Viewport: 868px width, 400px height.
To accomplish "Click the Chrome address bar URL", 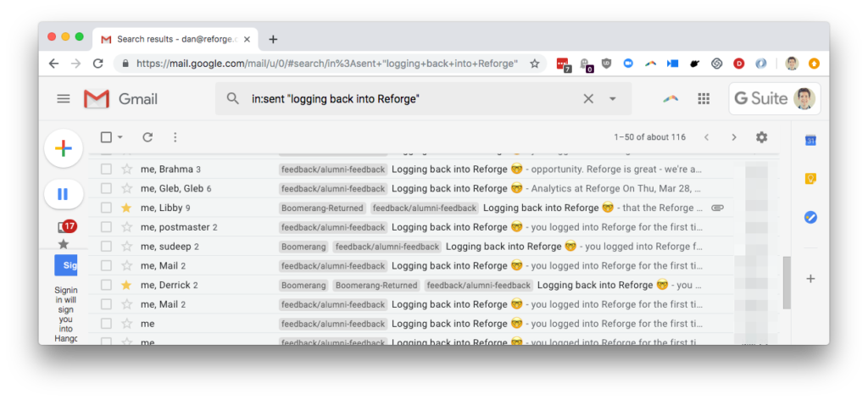I will 326,64.
